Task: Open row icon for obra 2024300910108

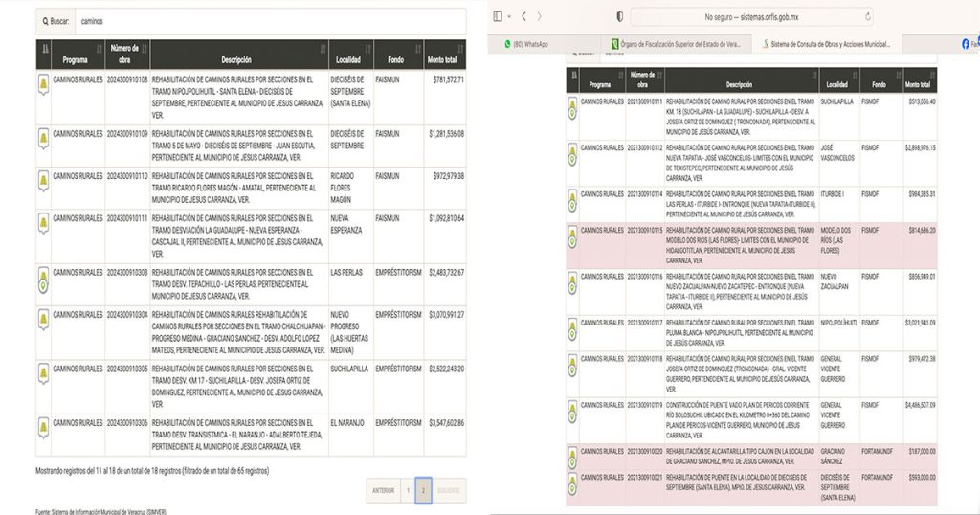Action: tap(44, 84)
